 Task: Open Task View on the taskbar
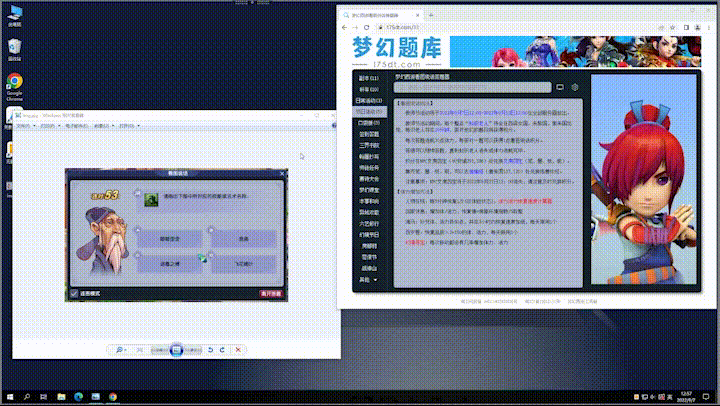coord(44,397)
